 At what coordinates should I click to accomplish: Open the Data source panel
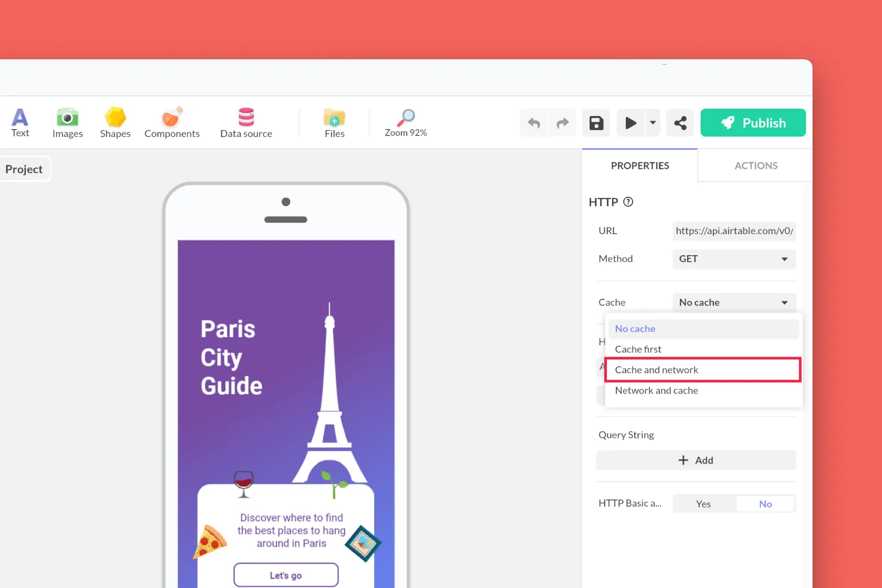point(246,122)
